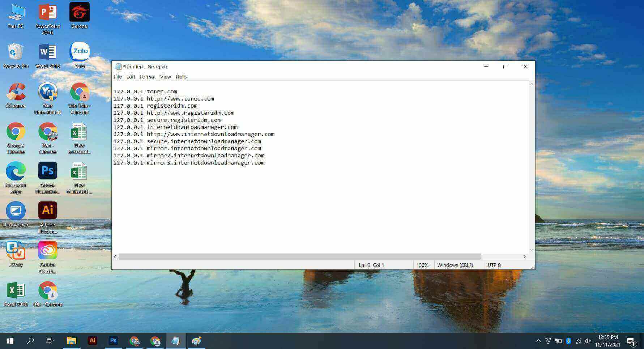Open the Recycle Bin

[x=16, y=56]
